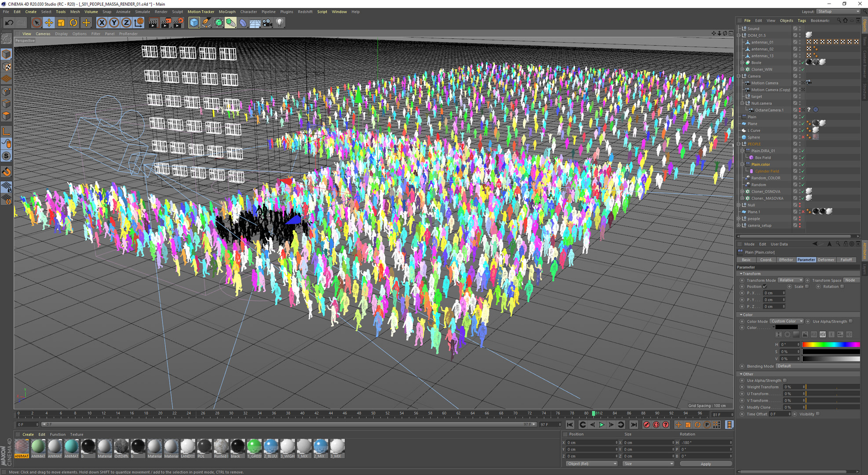868x475 pixels.
Task: Open the MoGraph menu
Action: click(227, 12)
